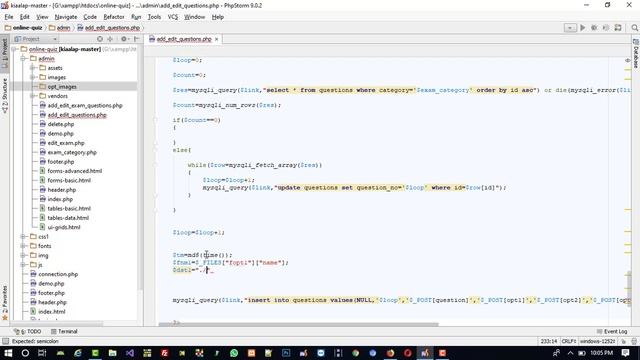The height and width of the screenshot is (360, 640).
Task: Open the Event Log
Action: pyautogui.click(x=612, y=331)
